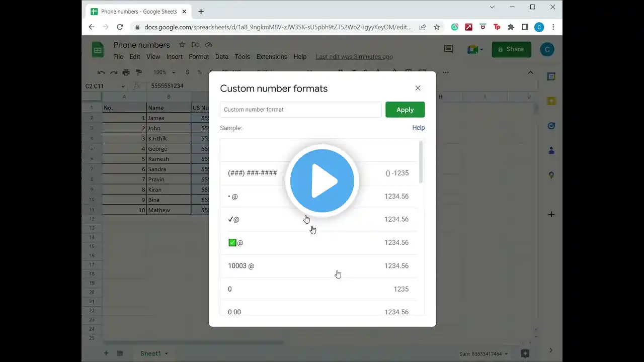Open Google Maps in the side panel
The width and height of the screenshot is (644, 362).
coord(551,175)
